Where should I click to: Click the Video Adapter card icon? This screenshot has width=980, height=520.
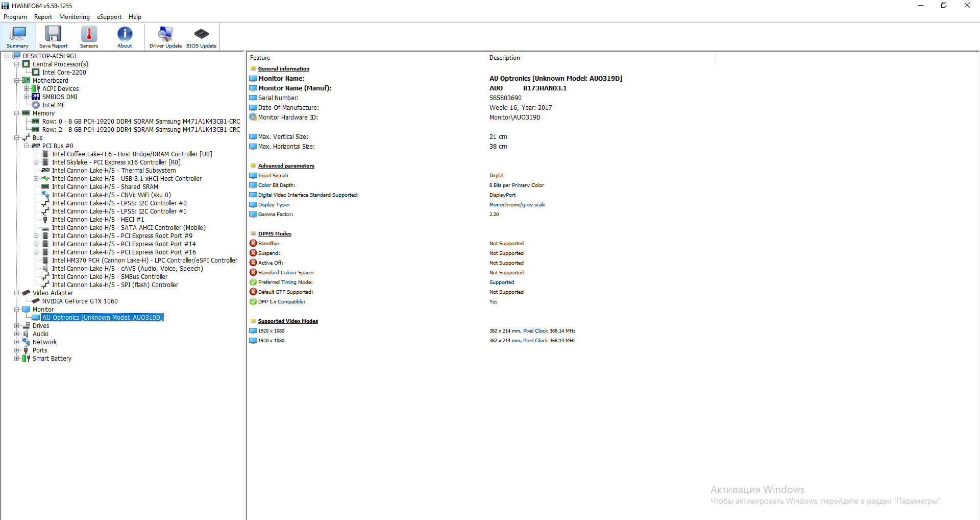coord(26,293)
